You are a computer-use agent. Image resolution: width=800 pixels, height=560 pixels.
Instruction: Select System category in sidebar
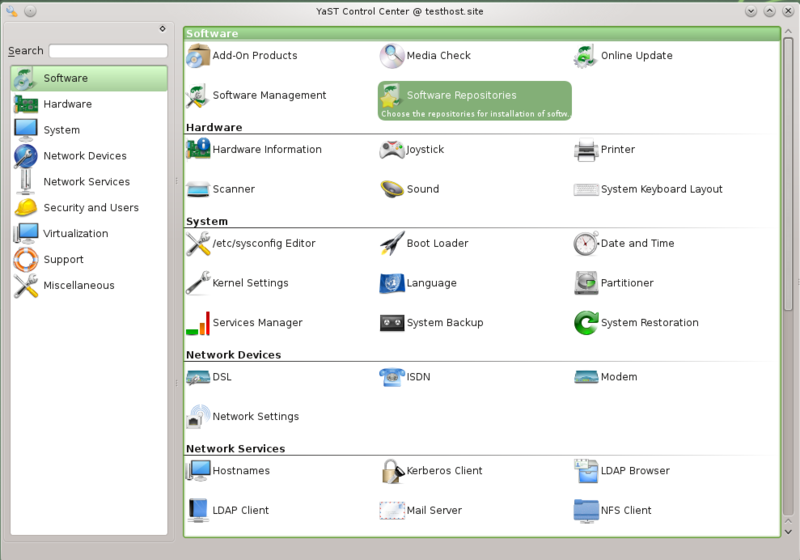coord(89,130)
